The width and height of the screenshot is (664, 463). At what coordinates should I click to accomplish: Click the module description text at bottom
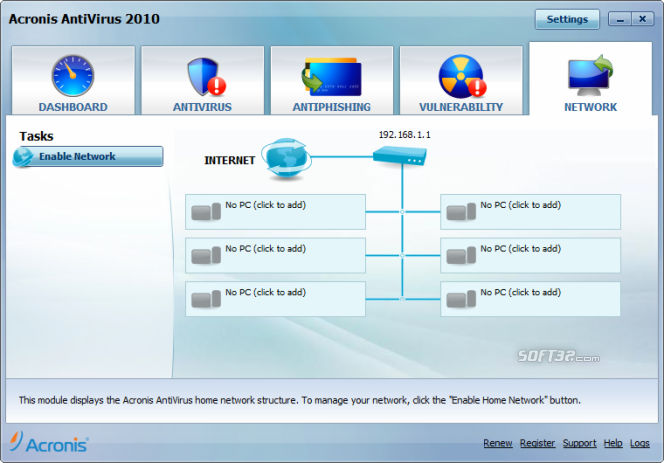299,400
